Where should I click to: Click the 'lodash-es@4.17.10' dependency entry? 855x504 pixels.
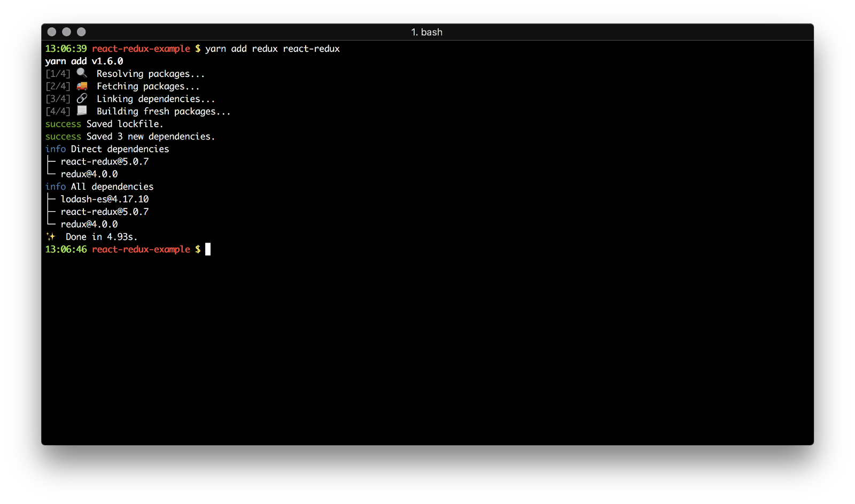pyautogui.click(x=105, y=199)
